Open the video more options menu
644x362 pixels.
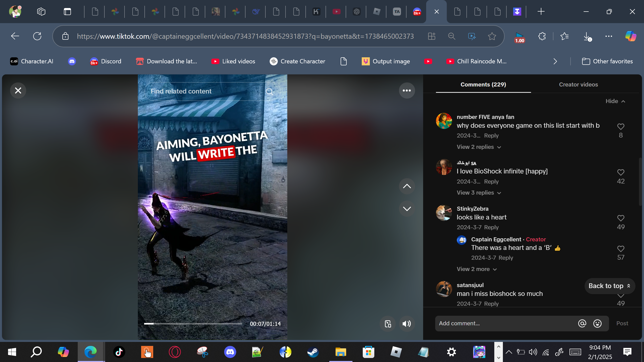[x=407, y=90]
